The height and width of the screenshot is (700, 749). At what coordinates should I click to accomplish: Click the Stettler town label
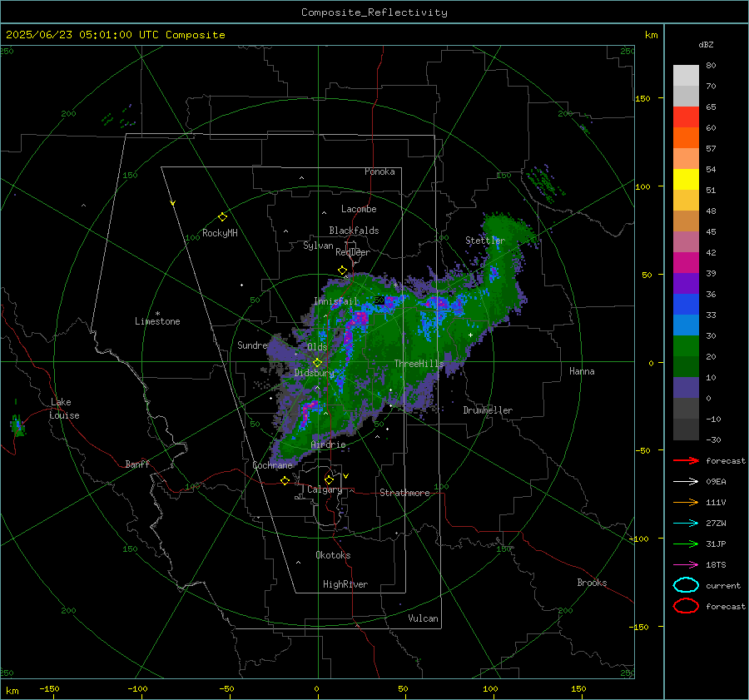[x=485, y=241]
